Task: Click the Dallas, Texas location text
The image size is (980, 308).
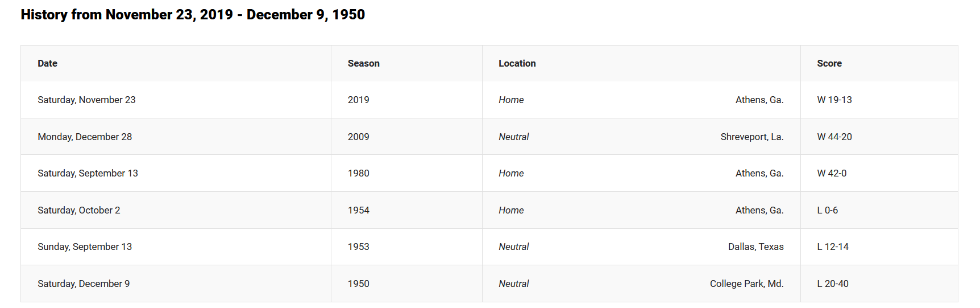Action: point(756,247)
